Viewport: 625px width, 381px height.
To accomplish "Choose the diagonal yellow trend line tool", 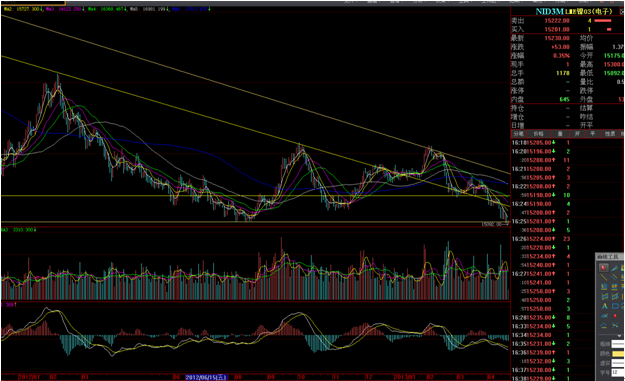I will pos(604,277).
